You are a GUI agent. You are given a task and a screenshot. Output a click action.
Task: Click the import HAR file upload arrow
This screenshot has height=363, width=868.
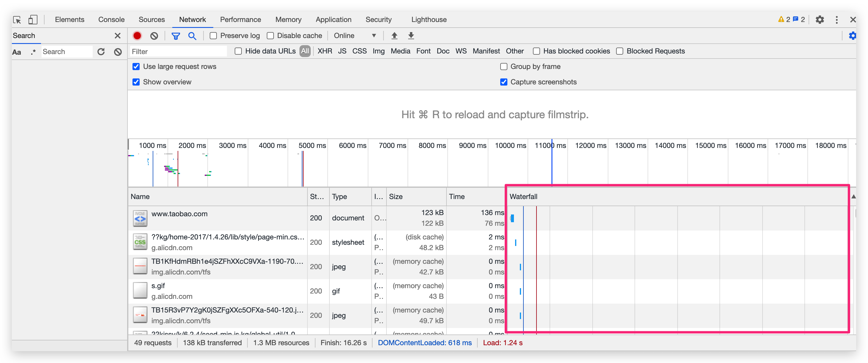point(394,36)
